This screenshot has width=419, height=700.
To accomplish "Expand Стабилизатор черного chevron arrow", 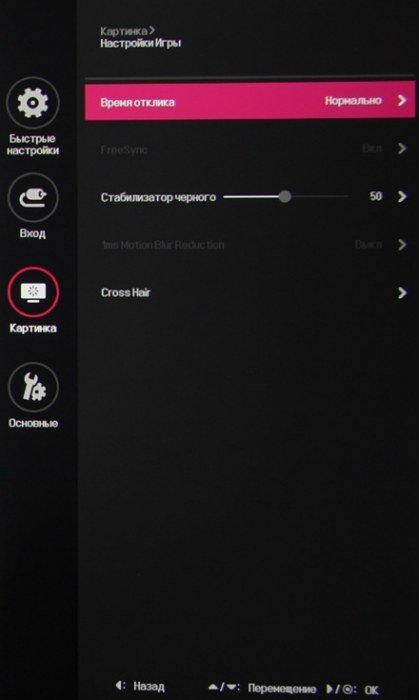I will (402, 196).
